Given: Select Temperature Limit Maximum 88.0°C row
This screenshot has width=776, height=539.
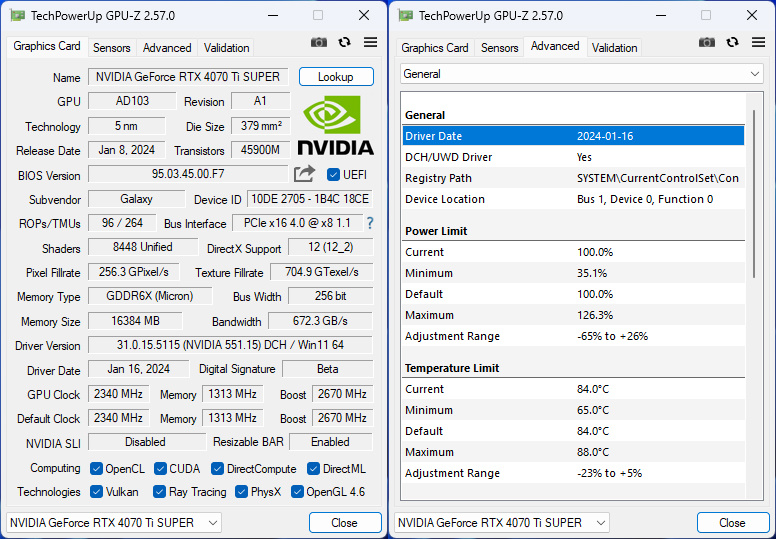Looking at the screenshot, I should pos(573,452).
